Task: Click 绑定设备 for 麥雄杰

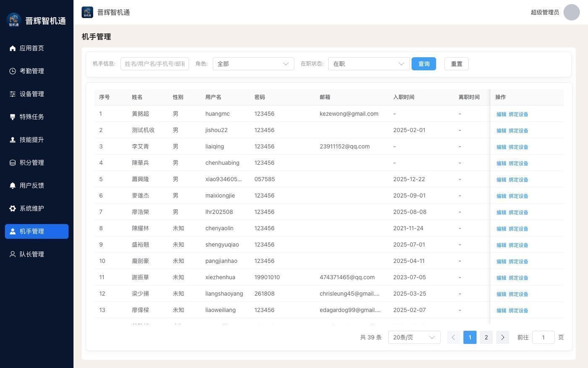Action: 518,196
